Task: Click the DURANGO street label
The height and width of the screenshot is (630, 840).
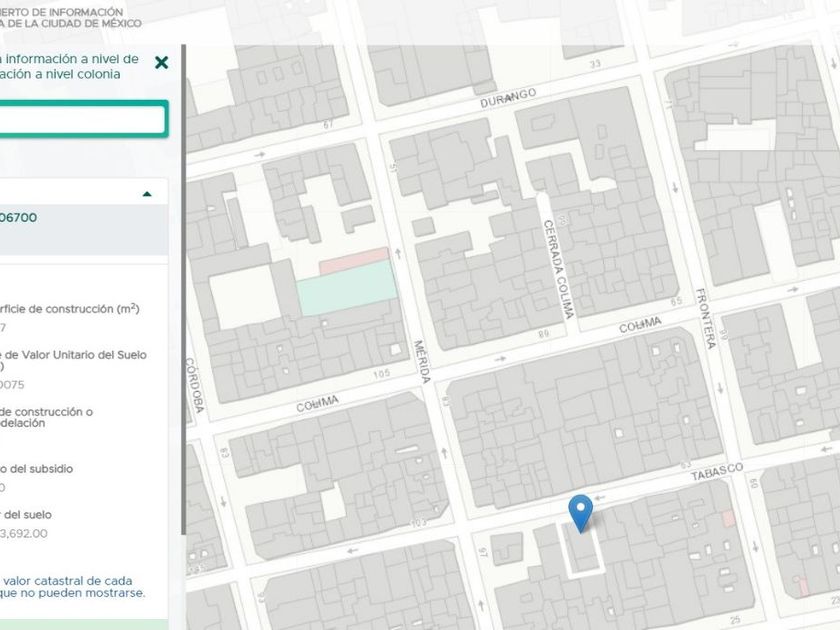Action: click(x=508, y=96)
